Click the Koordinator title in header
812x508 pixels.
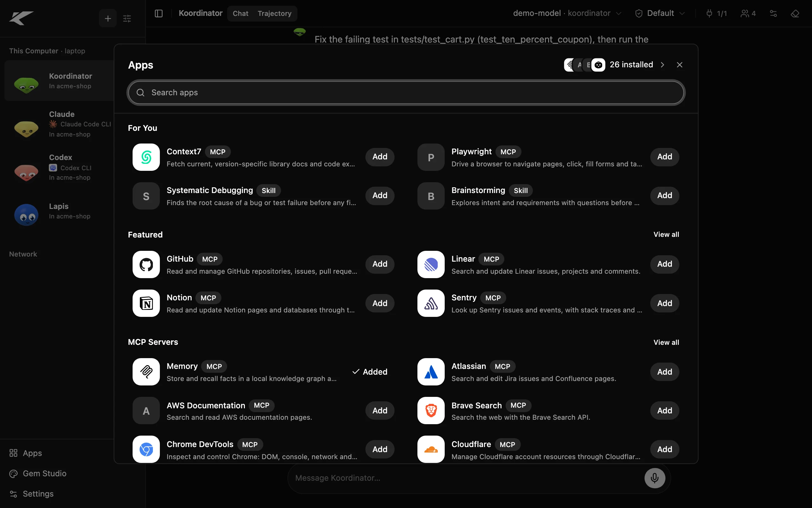click(200, 13)
